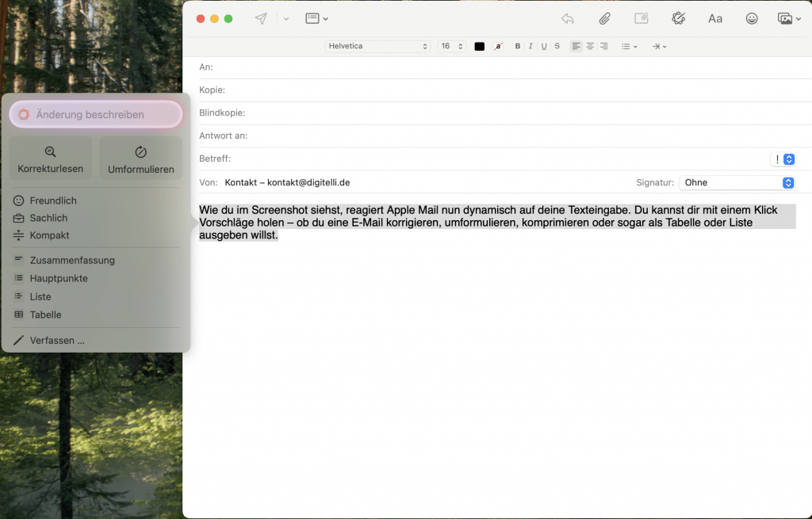This screenshot has height=519, width=812.
Task: Open the list style dropdown
Action: (629, 47)
